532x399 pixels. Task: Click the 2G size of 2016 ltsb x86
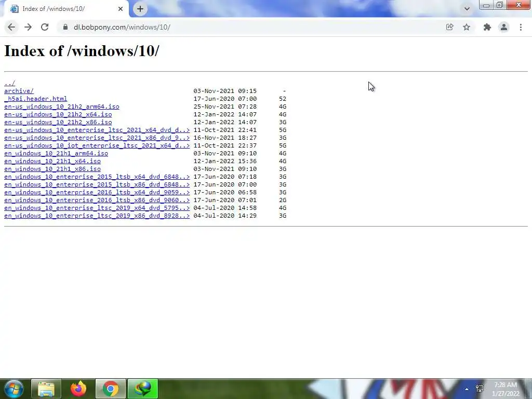pos(283,200)
